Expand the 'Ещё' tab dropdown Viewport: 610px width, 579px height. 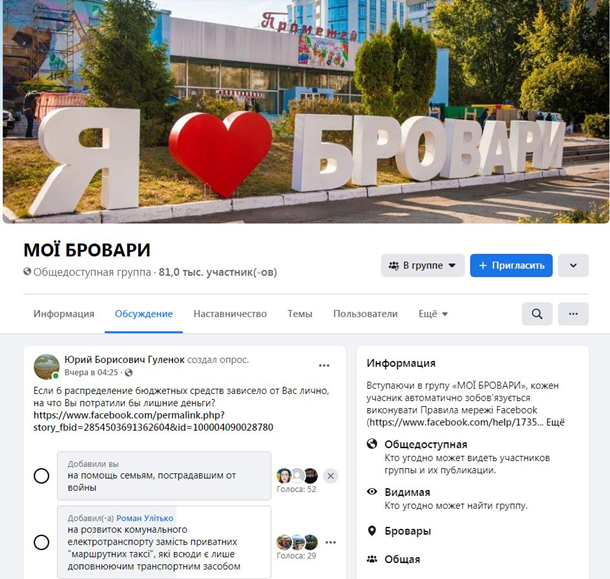(433, 314)
